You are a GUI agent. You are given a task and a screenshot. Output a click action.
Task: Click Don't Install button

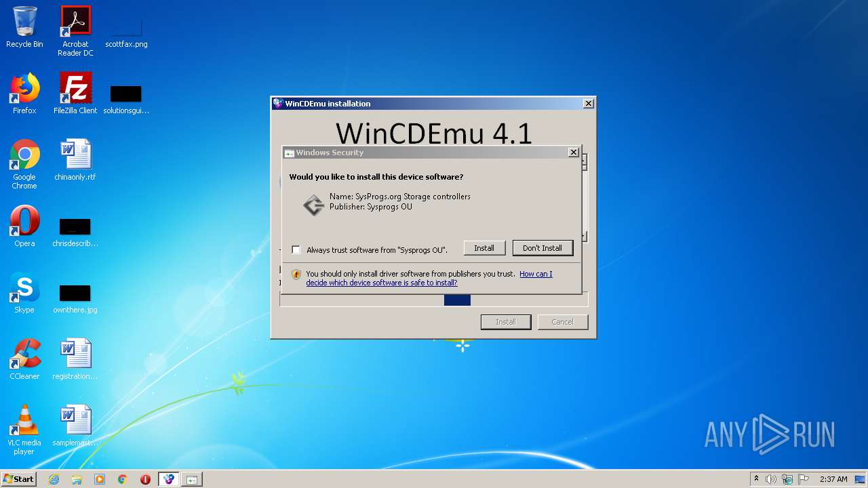point(542,248)
